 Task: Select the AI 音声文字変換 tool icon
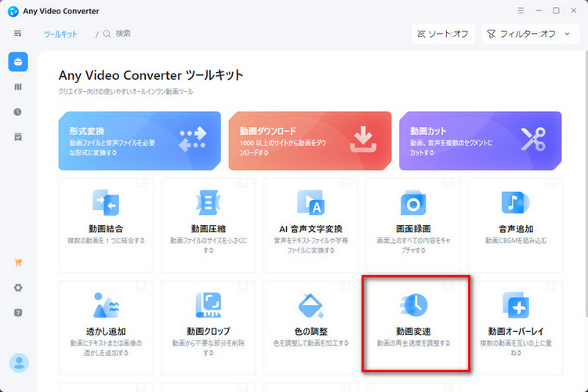pos(311,202)
